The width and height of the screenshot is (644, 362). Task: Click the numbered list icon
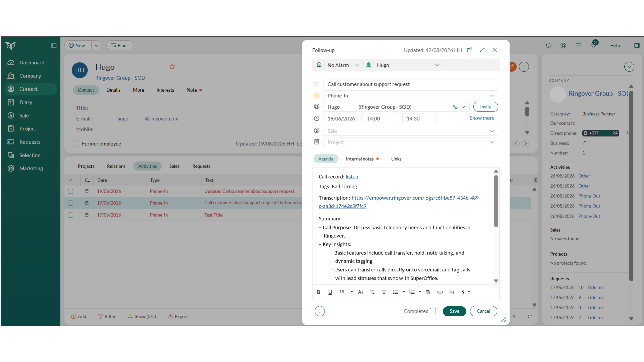pos(412,292)
